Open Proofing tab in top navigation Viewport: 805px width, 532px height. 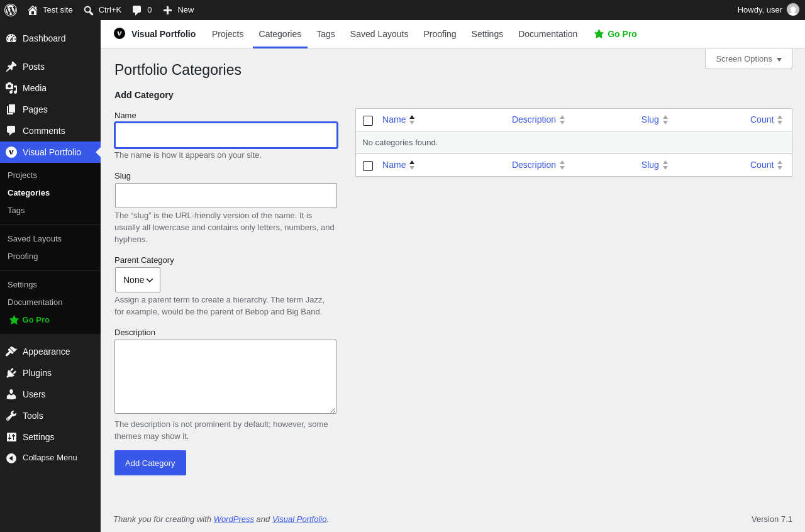(440, 34)
